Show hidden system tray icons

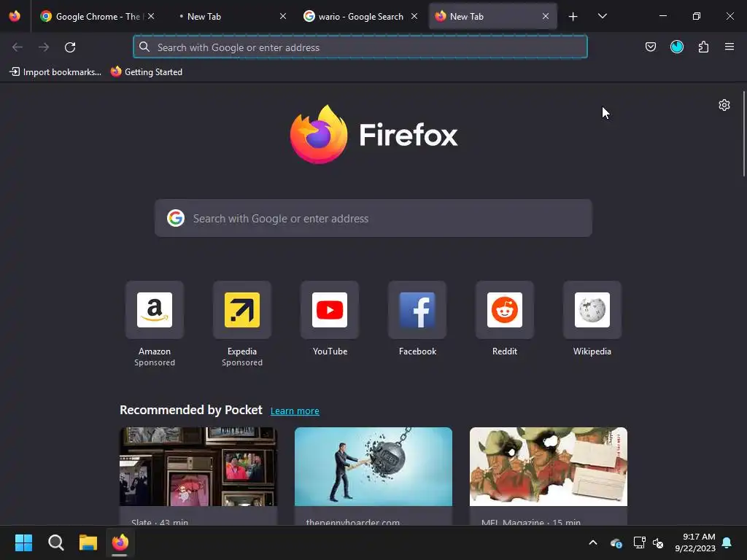tap(593, 542)
